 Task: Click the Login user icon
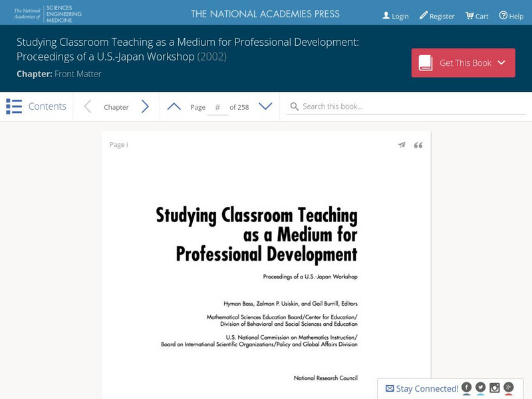[x=386, y=15]
